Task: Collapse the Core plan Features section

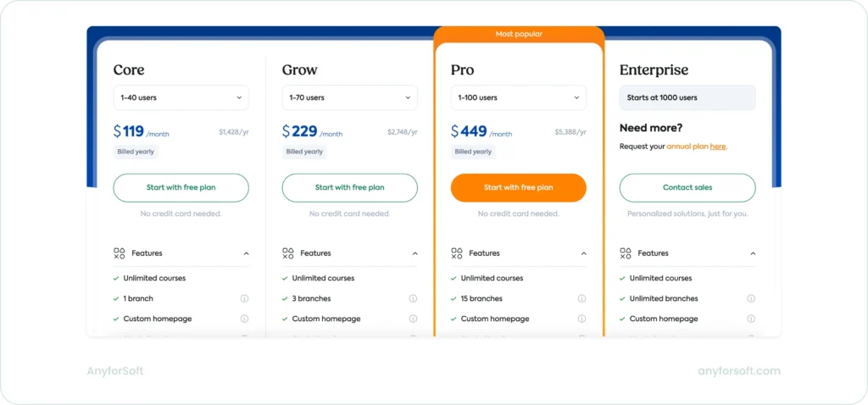Action: [246, 253]
